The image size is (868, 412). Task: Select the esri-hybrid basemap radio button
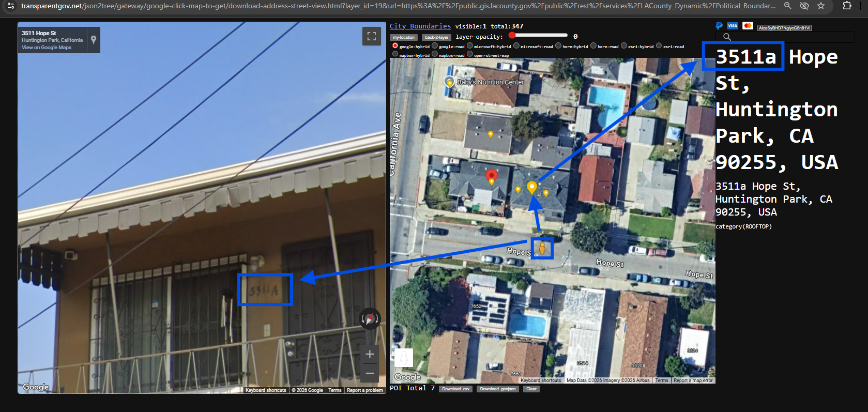click(624, 46)
